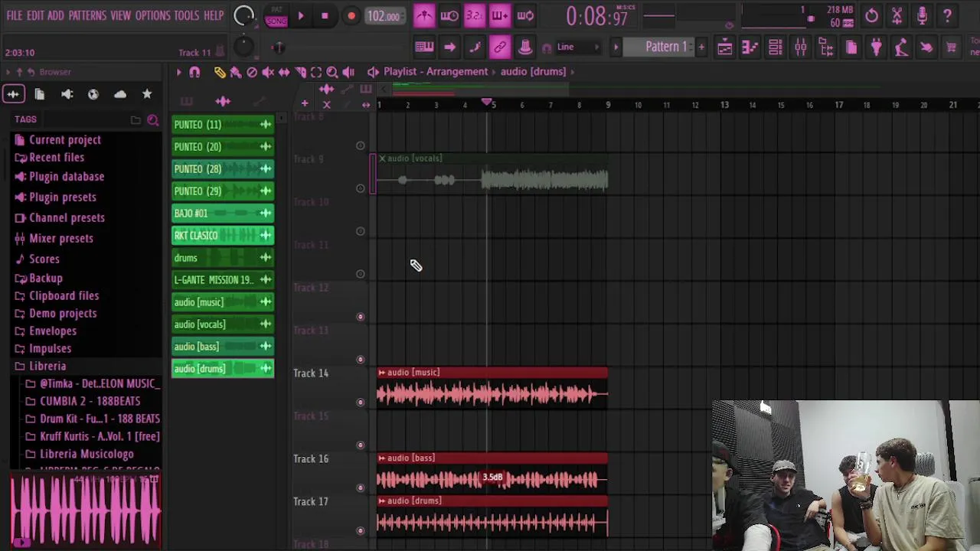Adjust the master volume knob

pyautogui.click(x=243, y=15)
